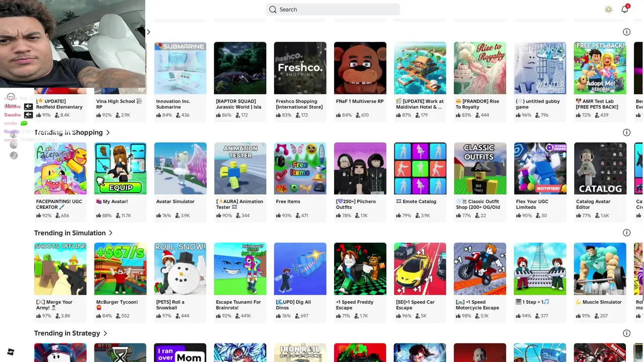This screenshot has height=362, width=644.
Task: Click '11.7K' player count under My Avatar!
Action: click(125, 216)
